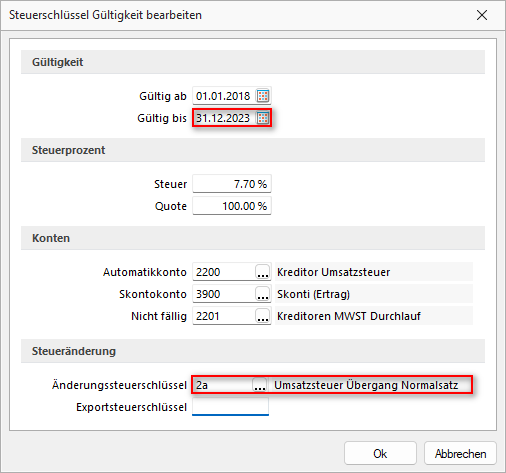Click the Änderungssteuerschlüssel field containing 2a

(222, 385)
